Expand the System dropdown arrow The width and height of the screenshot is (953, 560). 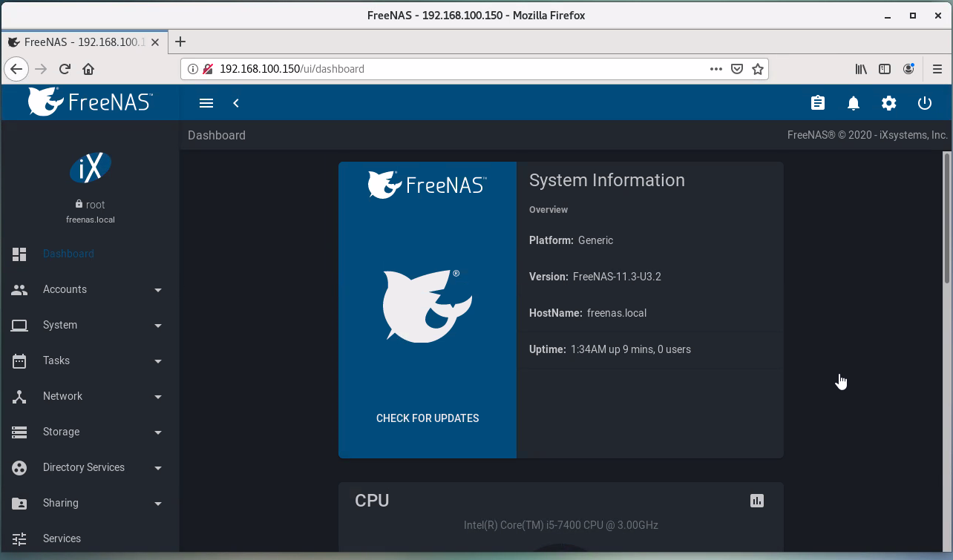point(158,326)
